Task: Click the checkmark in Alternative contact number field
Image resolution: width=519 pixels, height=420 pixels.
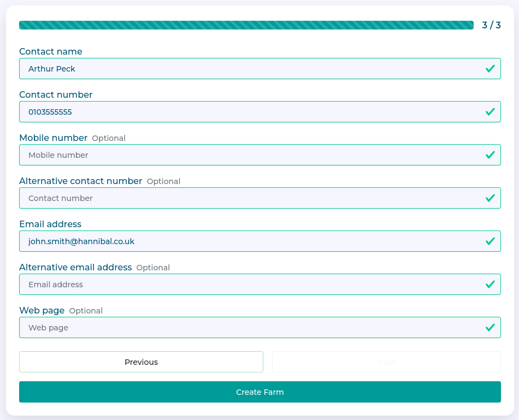Action: coord(490,198)
